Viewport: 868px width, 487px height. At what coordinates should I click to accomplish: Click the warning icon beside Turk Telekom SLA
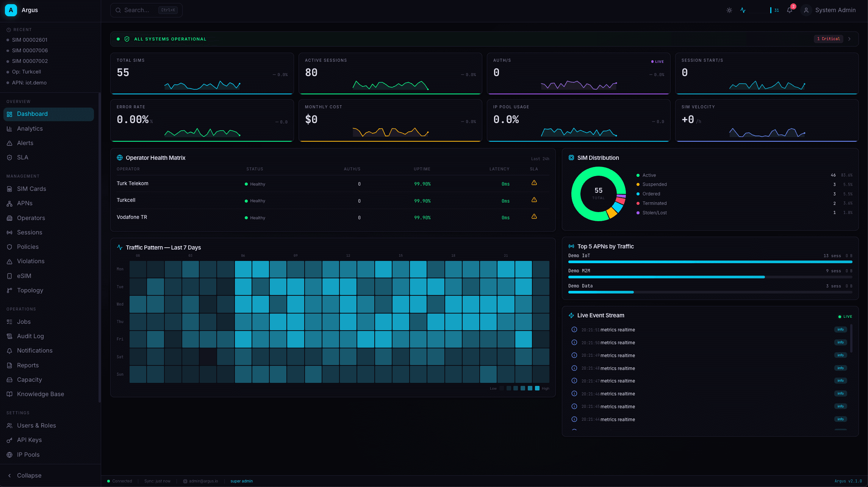(534, 183)
